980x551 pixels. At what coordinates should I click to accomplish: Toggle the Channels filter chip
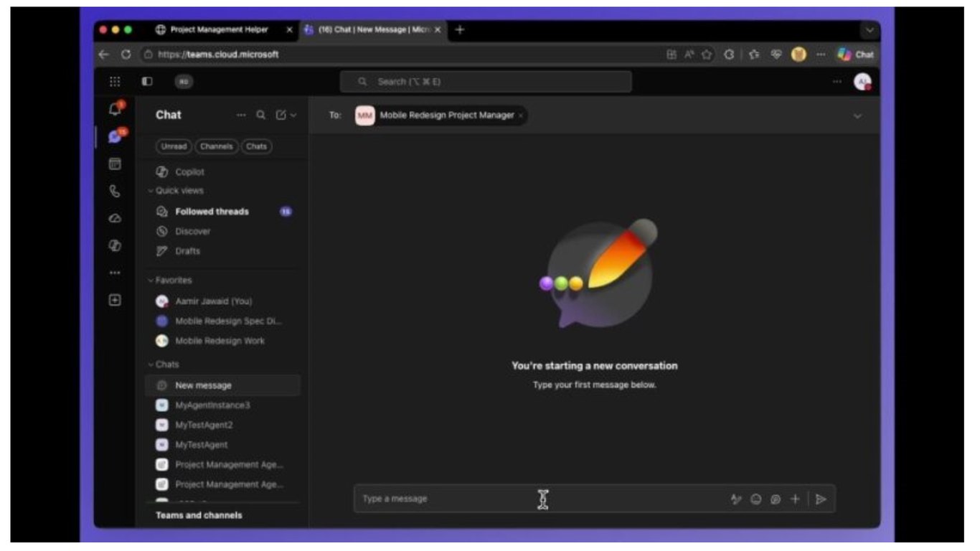216,146
